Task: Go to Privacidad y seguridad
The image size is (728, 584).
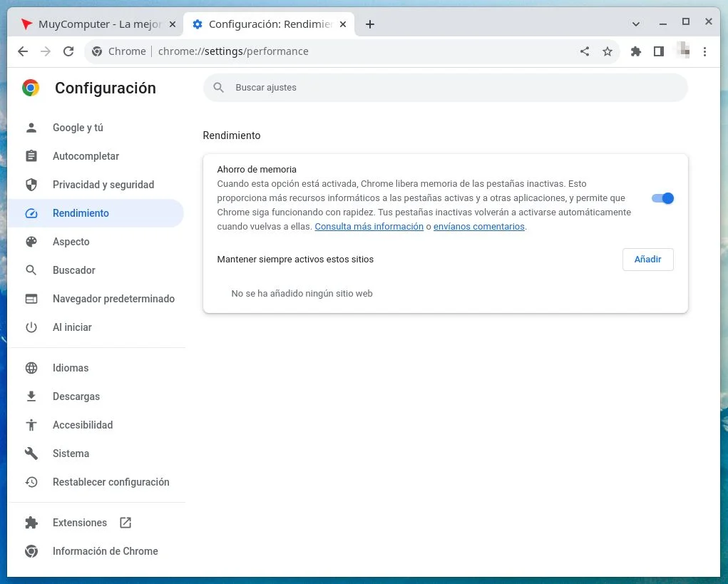Action: (x=96, y=185)
